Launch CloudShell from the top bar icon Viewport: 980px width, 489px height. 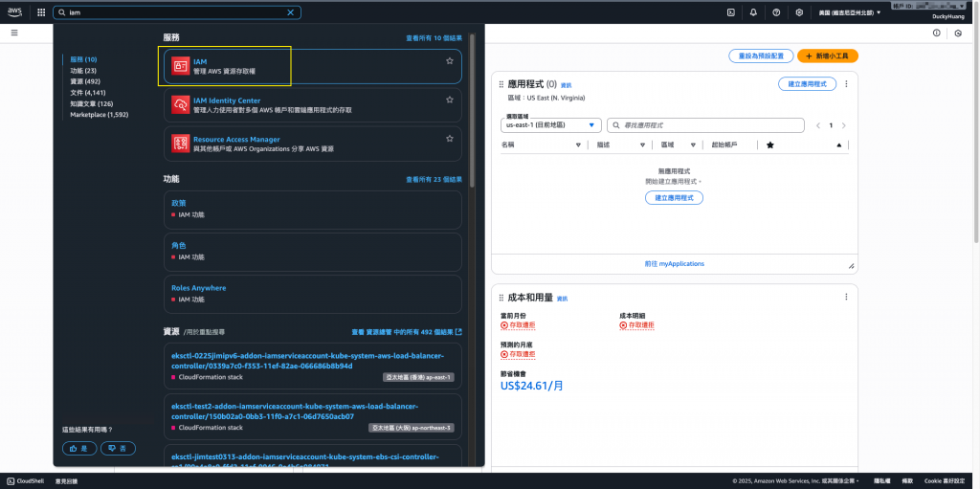coord(730,12)
